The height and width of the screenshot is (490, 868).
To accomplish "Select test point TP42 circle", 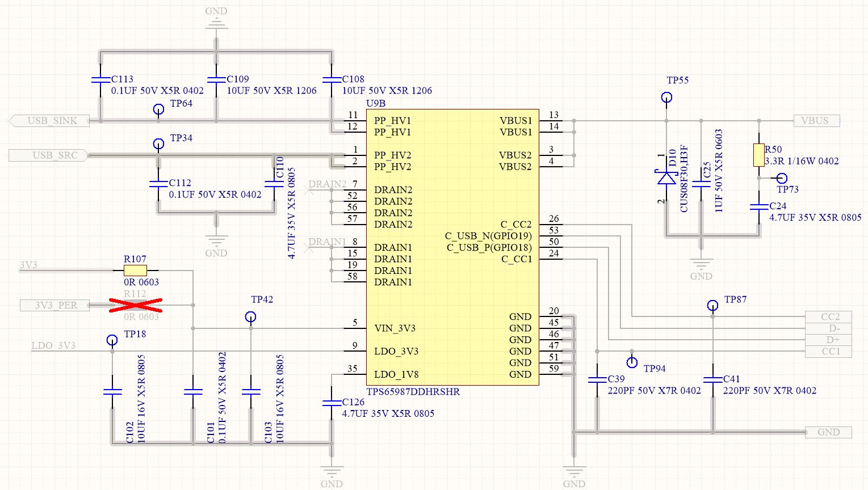I will [x=250, y=317].
